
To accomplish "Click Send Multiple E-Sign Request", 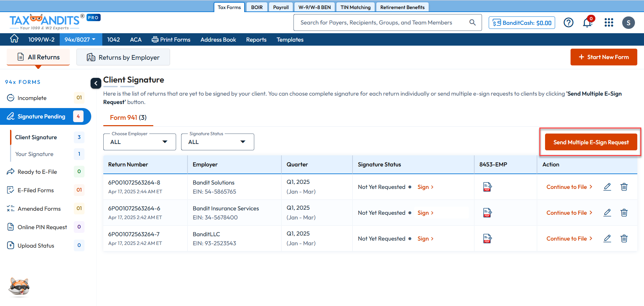I will point(591,142).
